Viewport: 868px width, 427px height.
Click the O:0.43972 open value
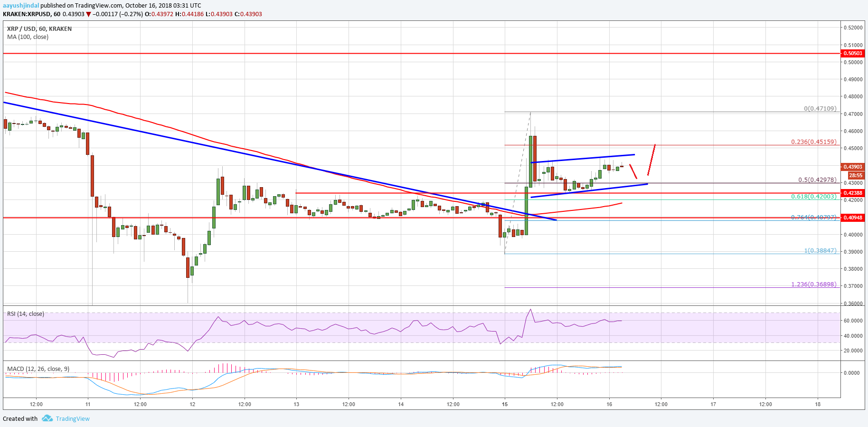click(x=159, y=14)
